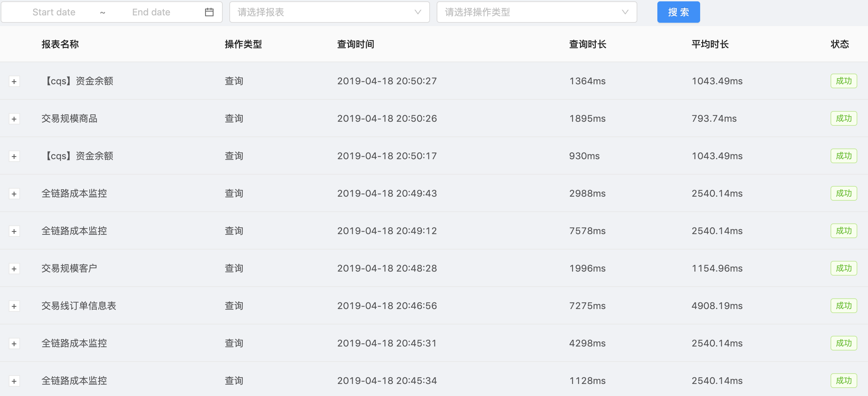
Task: Click the 搜索 button
Action: 678,12
